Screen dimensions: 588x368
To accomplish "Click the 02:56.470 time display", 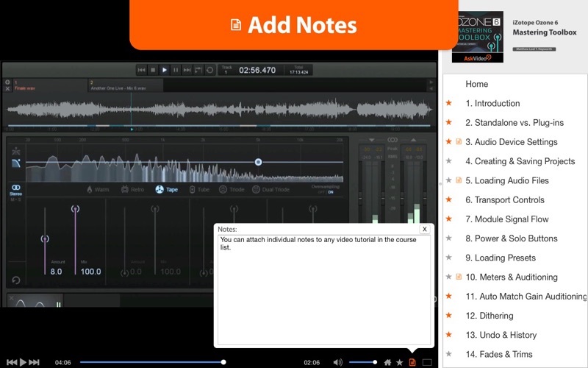I will click(257, 70).
